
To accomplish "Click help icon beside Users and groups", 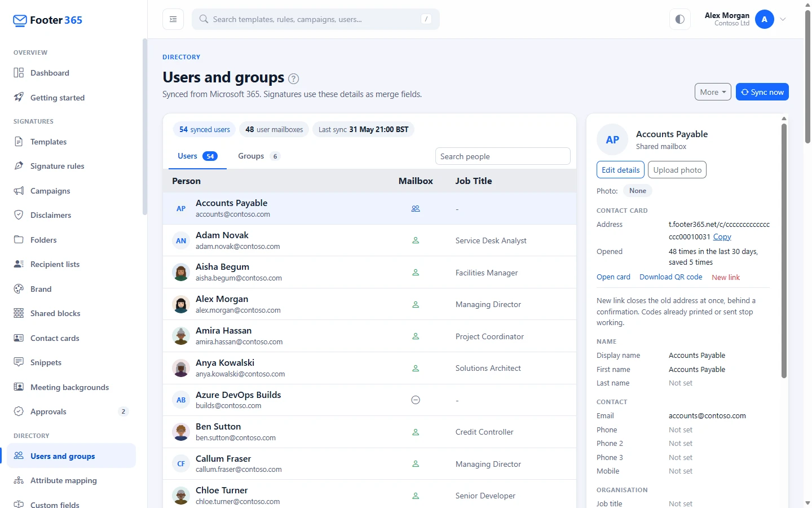I will pos(293,78).
